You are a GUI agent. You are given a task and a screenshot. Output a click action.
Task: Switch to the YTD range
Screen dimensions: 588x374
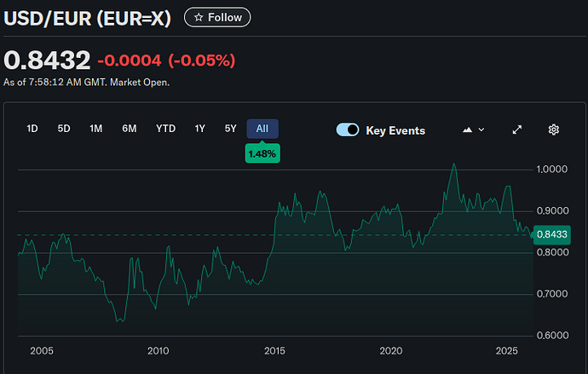pyautogui.click(x=165, y=129)
